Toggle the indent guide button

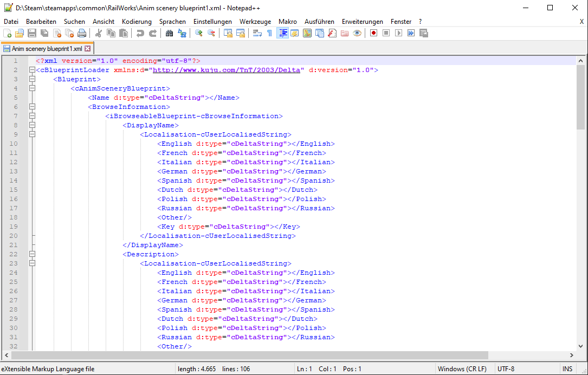(x=282, y=33)
